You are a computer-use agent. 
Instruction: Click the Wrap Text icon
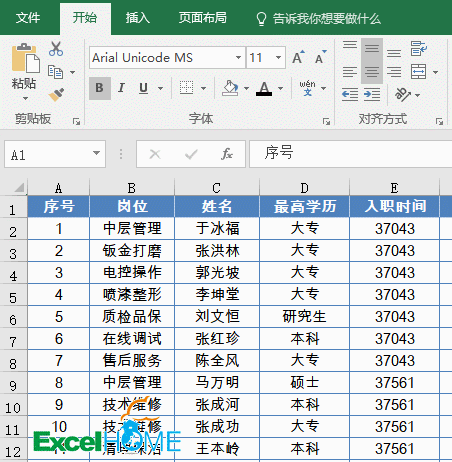point(419,48)
